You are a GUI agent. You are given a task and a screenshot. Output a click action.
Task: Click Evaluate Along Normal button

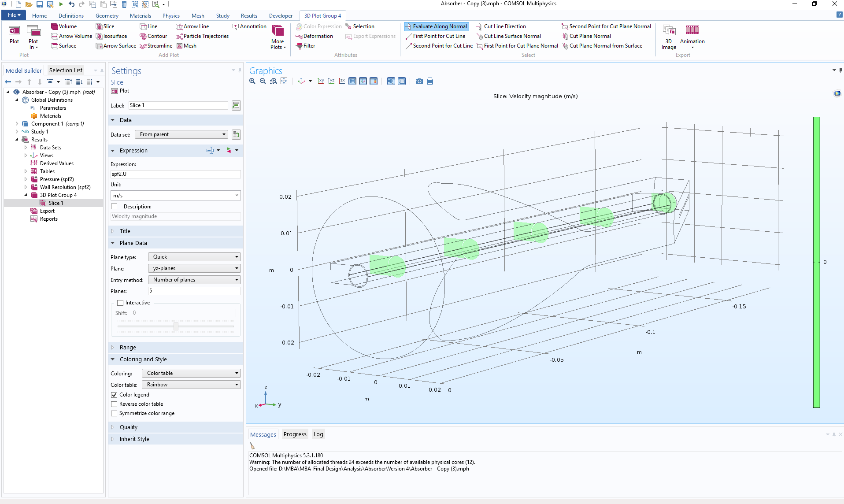[x=436, y=26]
